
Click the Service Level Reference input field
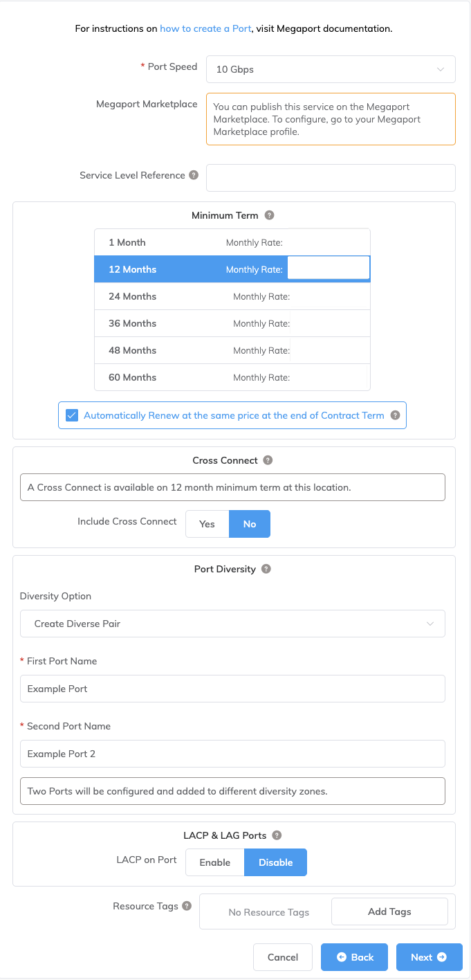(x=331, y=178)
